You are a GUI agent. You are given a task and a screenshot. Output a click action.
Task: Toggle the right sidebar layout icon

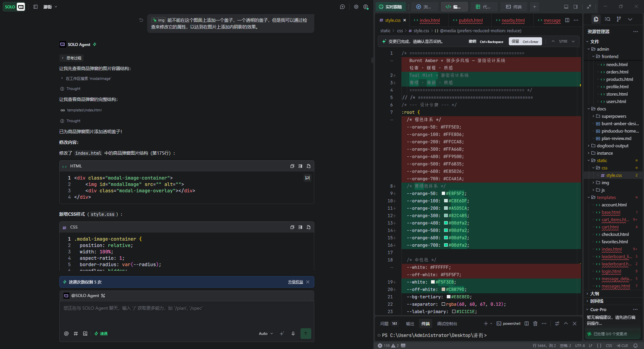[x=576, y=7]
